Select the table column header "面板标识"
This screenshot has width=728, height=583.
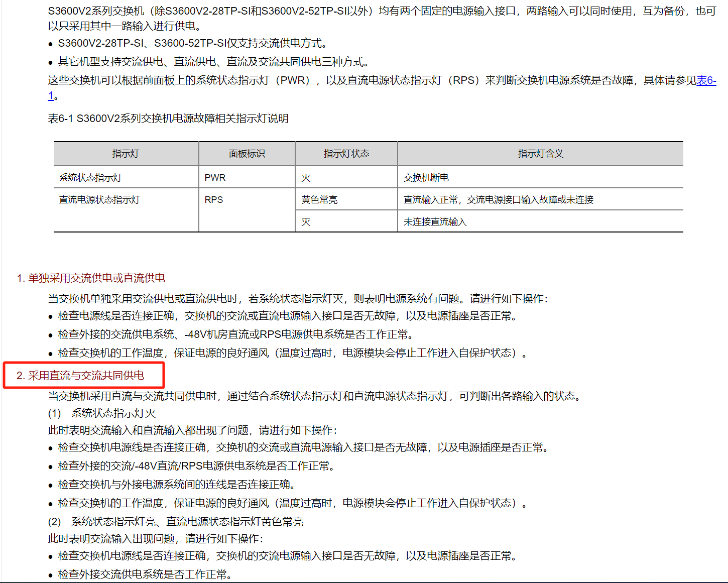pos(247,154)
